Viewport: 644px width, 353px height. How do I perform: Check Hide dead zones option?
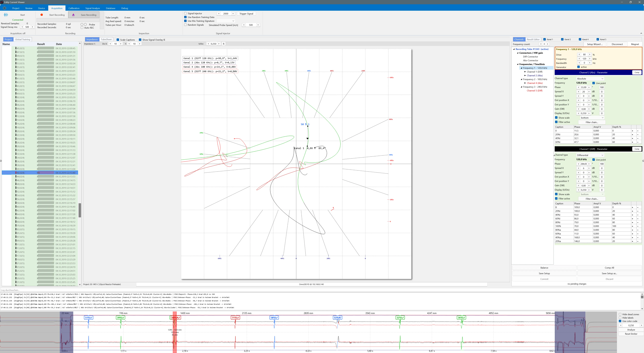point(620,314)
